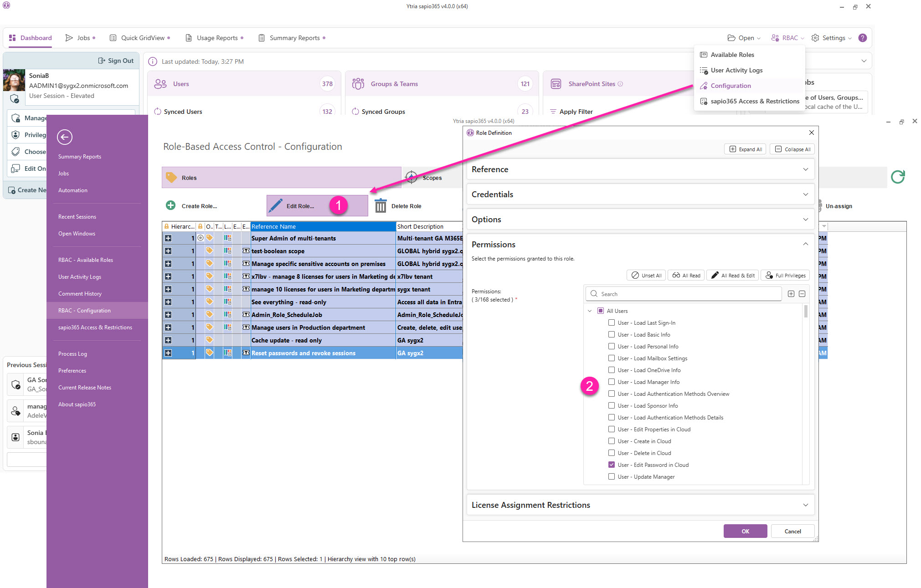Image resolution: width=921 pixels, height=588 pixels.
Task: Enable User - Delete in Cloud permission
Action: (x=612, y=453)
